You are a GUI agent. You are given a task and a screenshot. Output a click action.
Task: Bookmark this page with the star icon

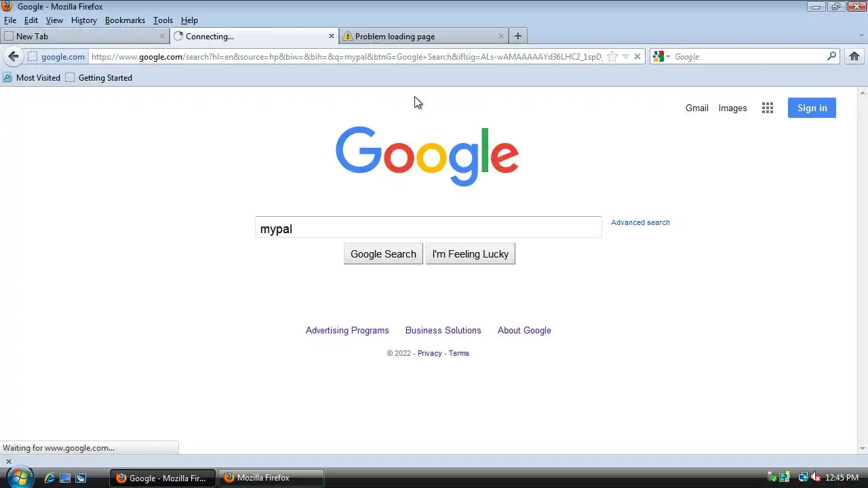612,57
